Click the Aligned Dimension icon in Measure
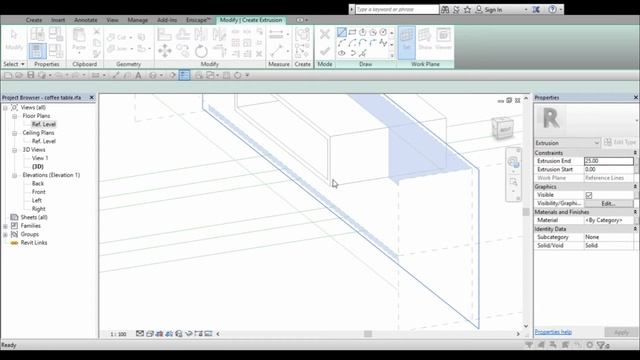 pyautogui.click(x=276, y=35)
